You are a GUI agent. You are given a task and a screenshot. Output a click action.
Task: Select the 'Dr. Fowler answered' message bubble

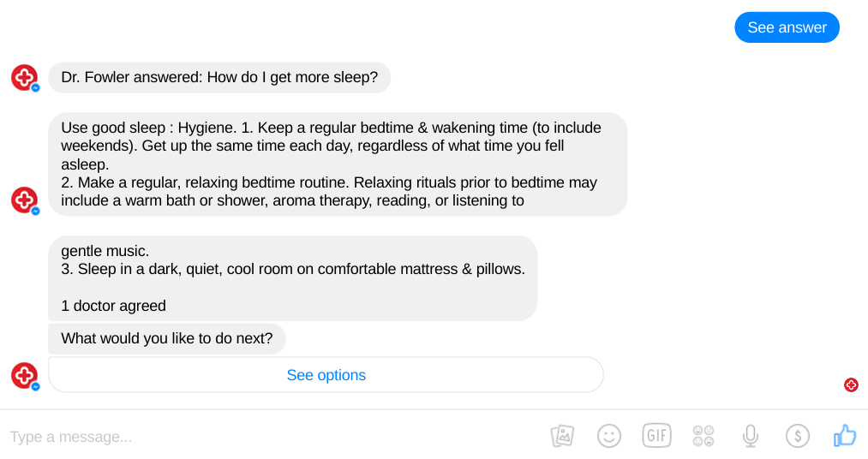pos(219,77)
